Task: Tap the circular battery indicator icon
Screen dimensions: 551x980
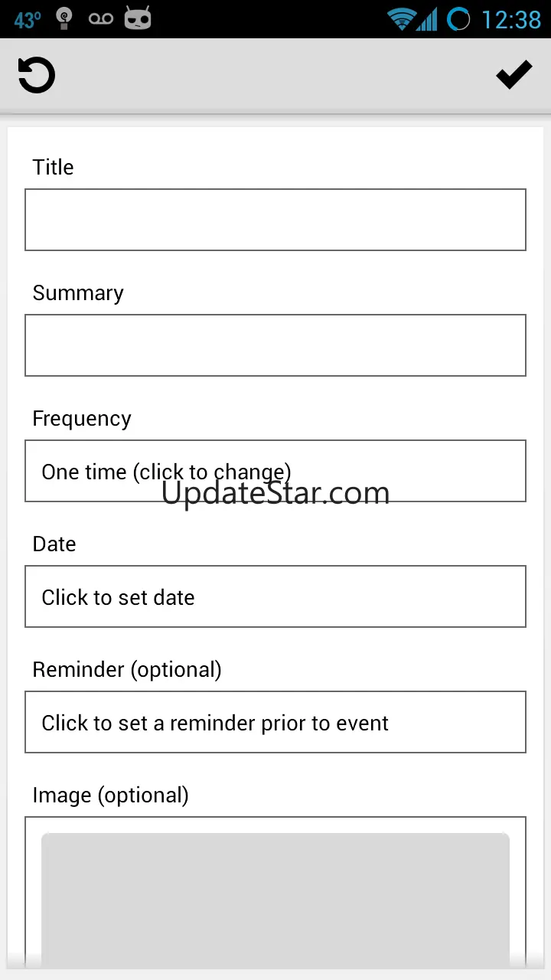Action: (x=458, y=18)
